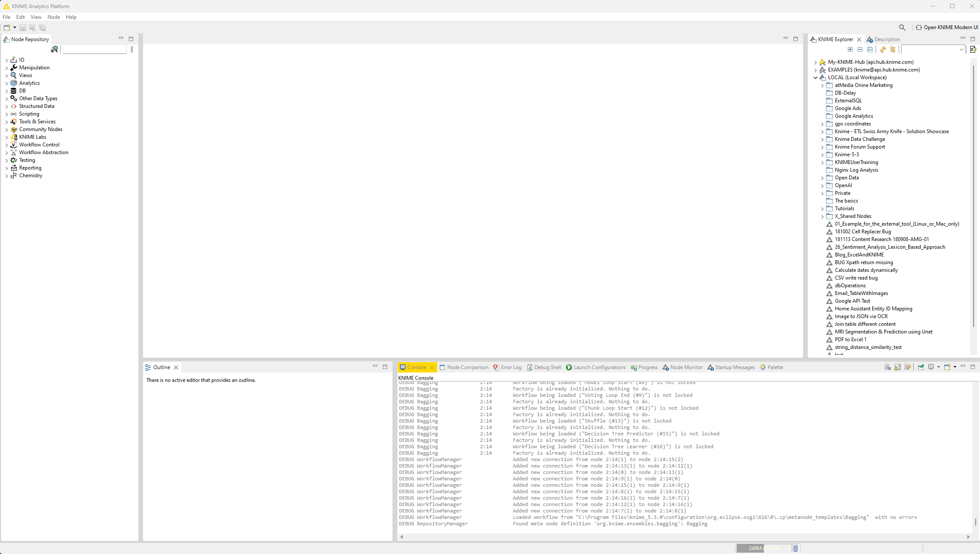Switch to the Palette tab
980x554 pixels.
click(771, 367)
